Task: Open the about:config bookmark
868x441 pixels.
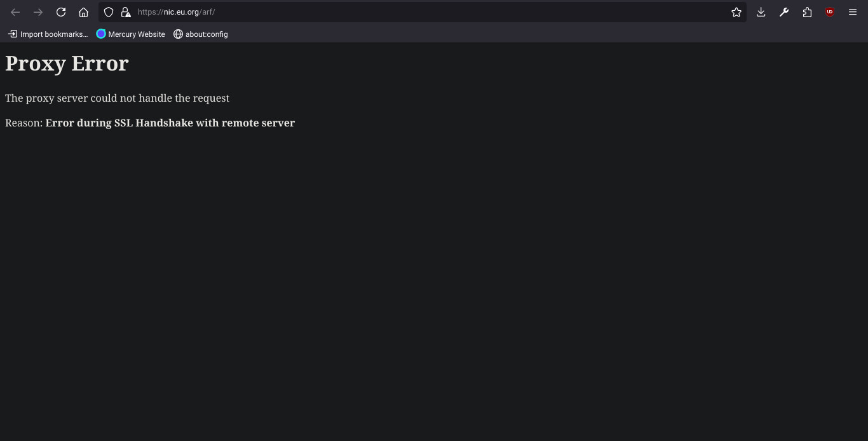Action: (x=201, y=34)
